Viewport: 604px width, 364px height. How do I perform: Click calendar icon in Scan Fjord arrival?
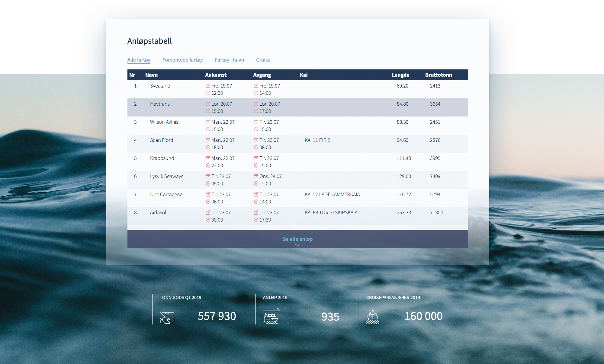(x=208, y=140)
